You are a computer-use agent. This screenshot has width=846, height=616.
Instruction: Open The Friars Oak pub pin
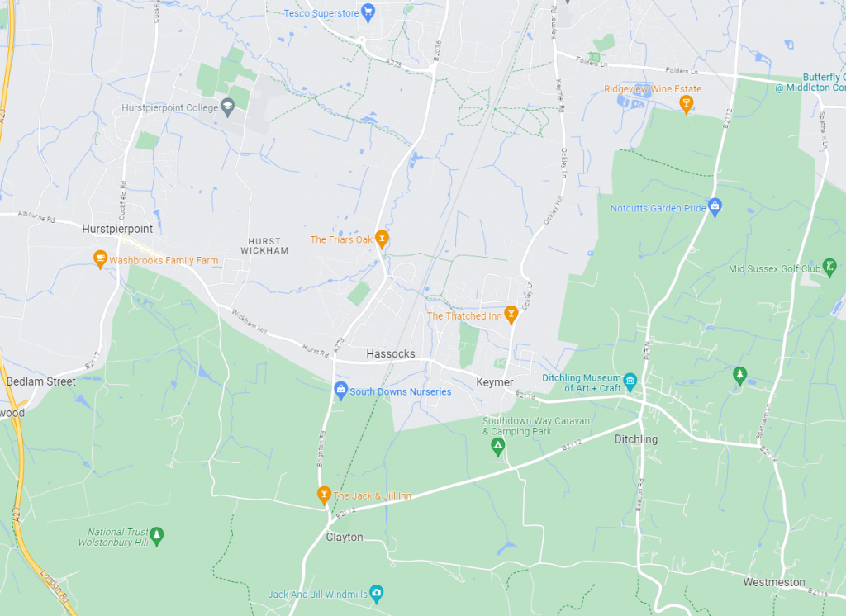coord(382,239)
